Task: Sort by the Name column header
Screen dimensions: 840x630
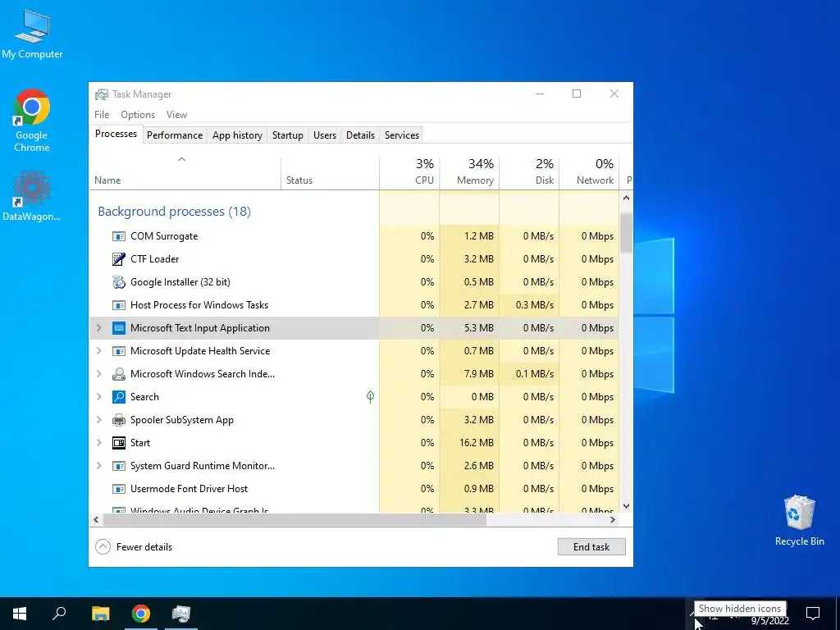Action: pos(185,172)
